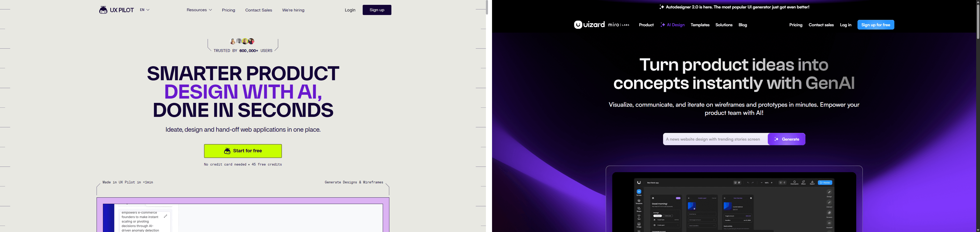Click the Cancel link on the Create a goal screen
Screen dimensions: 980x232
tap(714, 198)
